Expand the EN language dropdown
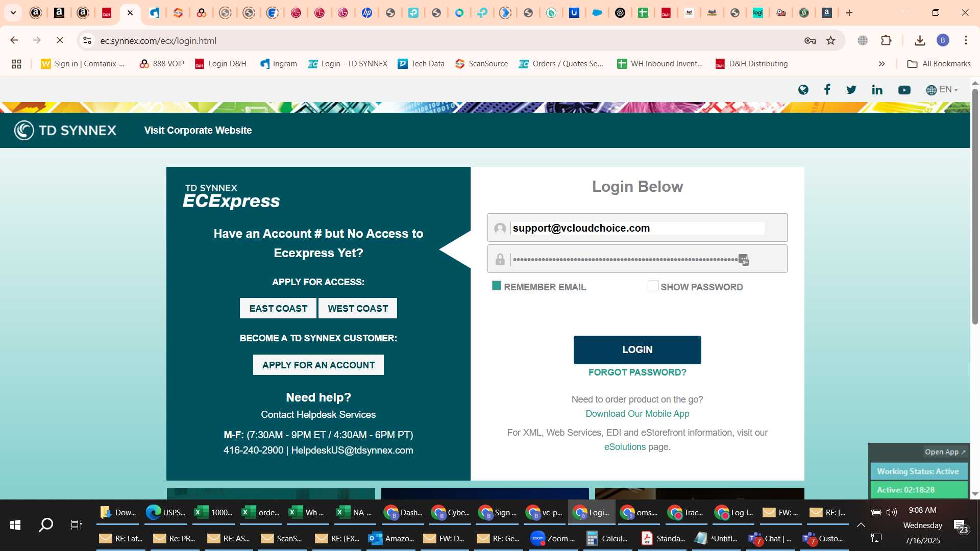 [x=942, y=90]
